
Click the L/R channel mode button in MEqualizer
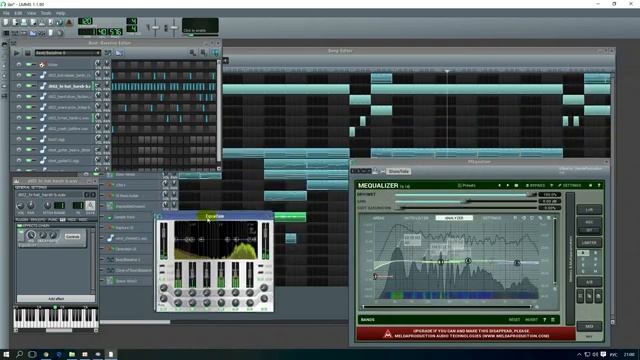589,210
